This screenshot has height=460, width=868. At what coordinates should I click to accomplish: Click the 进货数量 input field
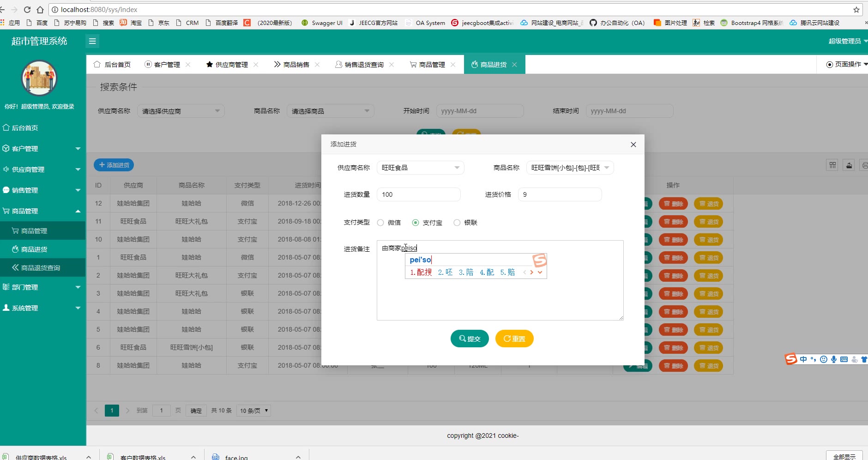coord(418,194)
